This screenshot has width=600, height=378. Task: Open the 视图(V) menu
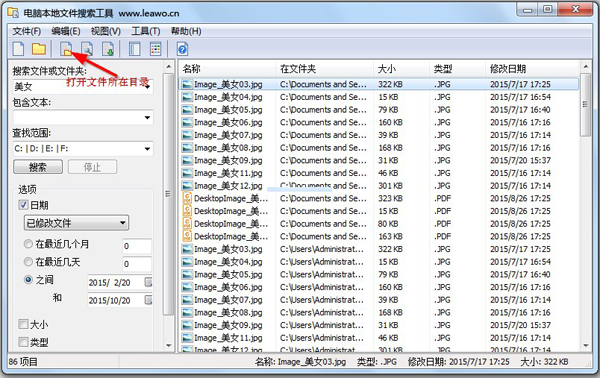click(x=106, y=31)
